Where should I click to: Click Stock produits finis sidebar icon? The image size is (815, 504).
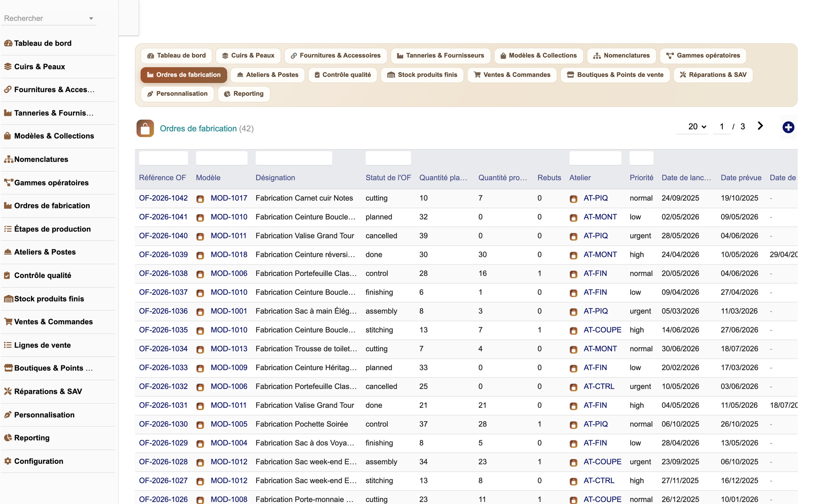coord(8,299)
